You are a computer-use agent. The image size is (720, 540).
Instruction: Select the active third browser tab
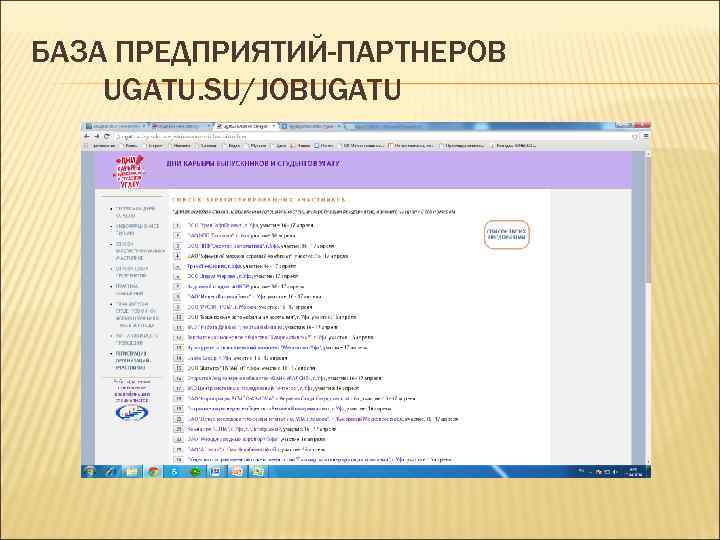246,126
